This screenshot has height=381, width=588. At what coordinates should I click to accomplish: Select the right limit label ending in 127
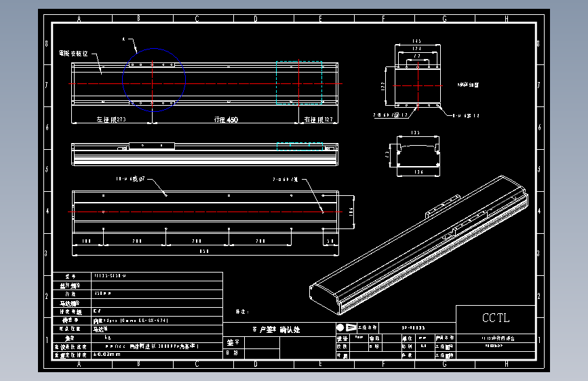(318, 119)
